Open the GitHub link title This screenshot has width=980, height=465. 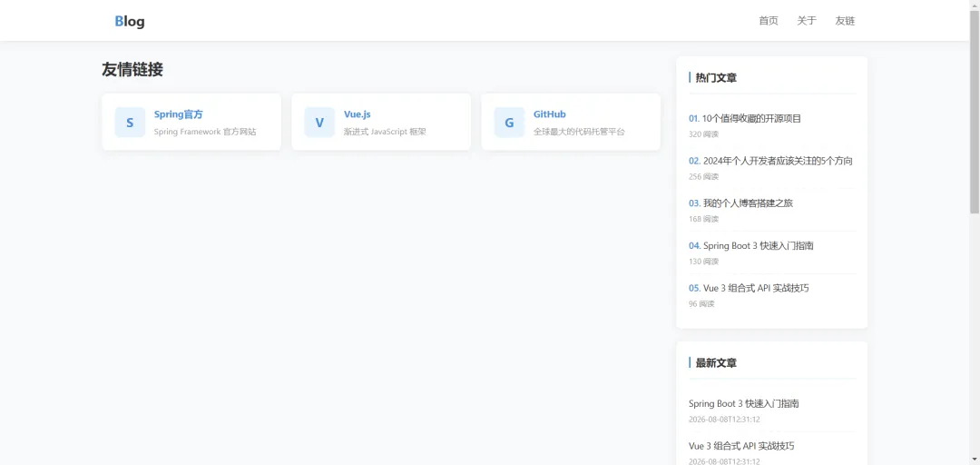coord(549,114)
